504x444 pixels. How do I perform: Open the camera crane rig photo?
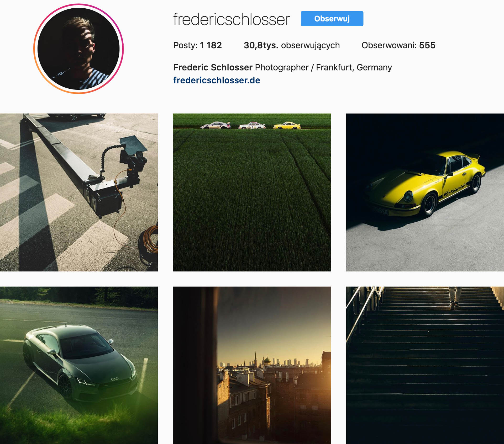click(x=79, y=192)
